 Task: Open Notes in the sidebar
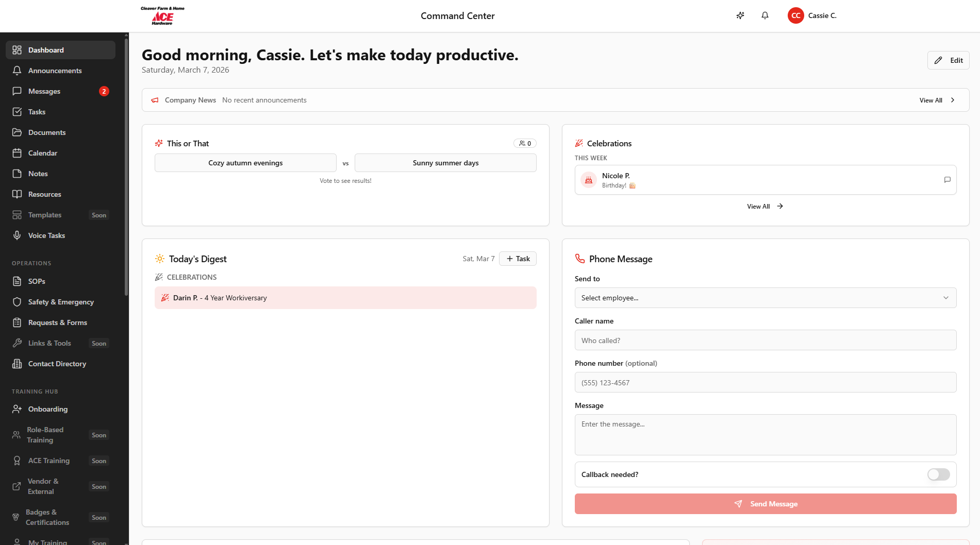[x=61, y=174]
